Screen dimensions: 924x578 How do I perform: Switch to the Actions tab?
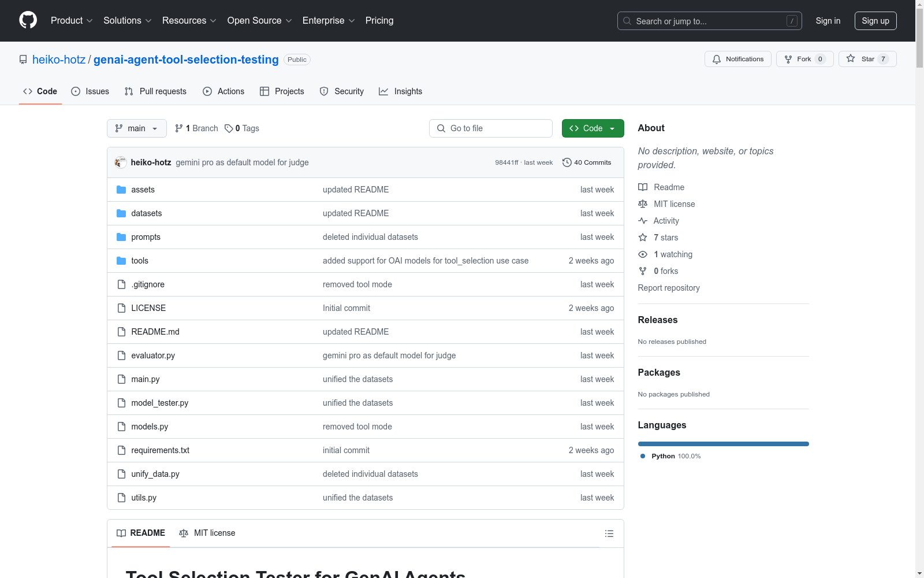click(223, 91)
